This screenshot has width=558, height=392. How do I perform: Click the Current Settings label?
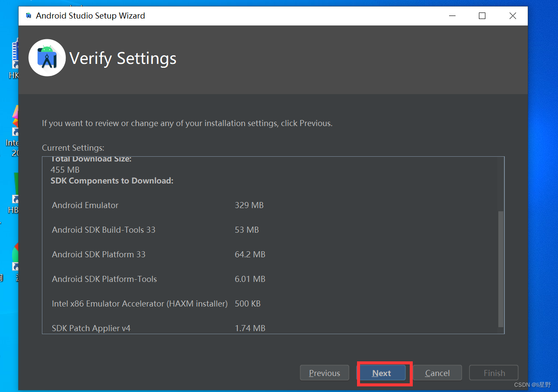pos(73,148)
